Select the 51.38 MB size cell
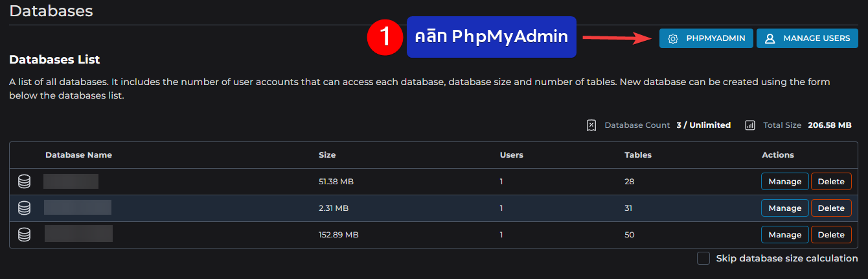Viewport: 868px width, 279px height. pyautogui.click(x=336, y=182)
